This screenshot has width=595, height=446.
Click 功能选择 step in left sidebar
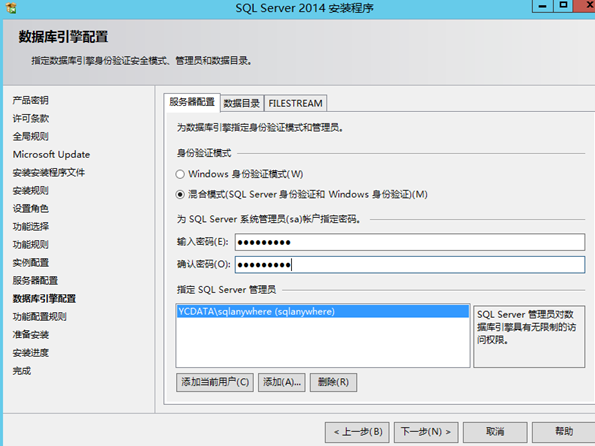31,227
